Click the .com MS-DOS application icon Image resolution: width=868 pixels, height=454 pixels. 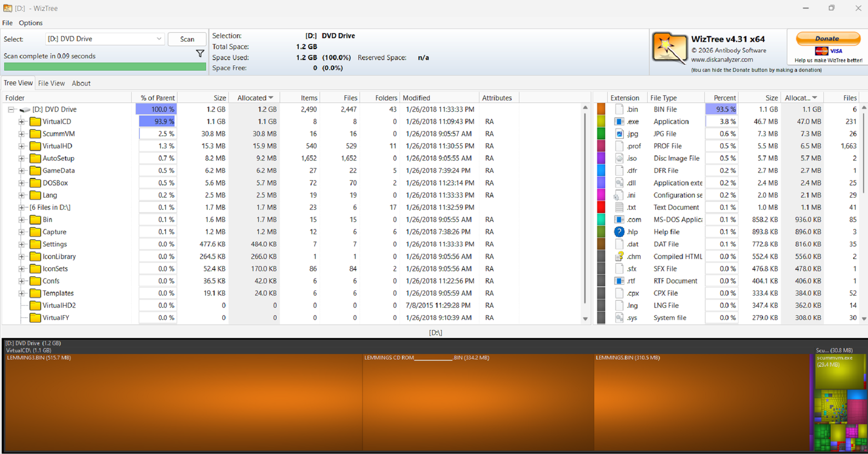(x=619, y=219)
